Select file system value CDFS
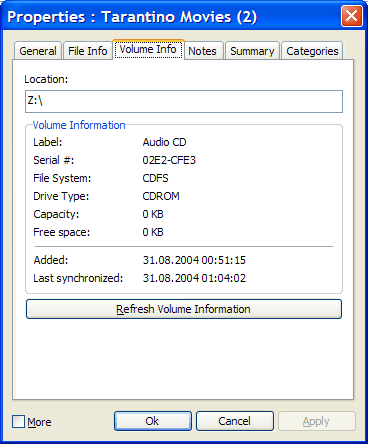This screenshot has height=444, width=368. pos(155,178)
